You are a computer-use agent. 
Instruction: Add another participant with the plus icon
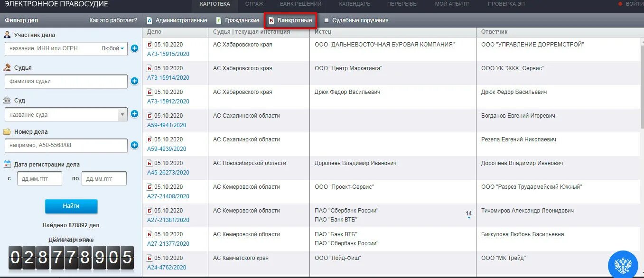(x=134, y=48)
